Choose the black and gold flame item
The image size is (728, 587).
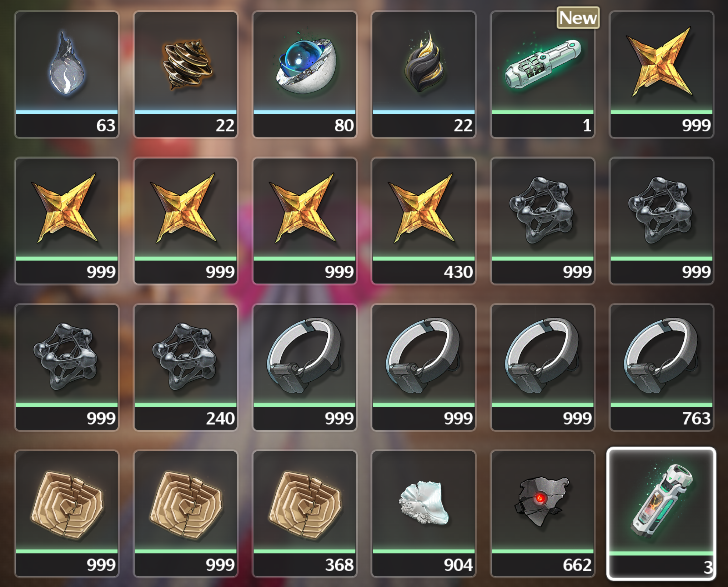(424, 75)
